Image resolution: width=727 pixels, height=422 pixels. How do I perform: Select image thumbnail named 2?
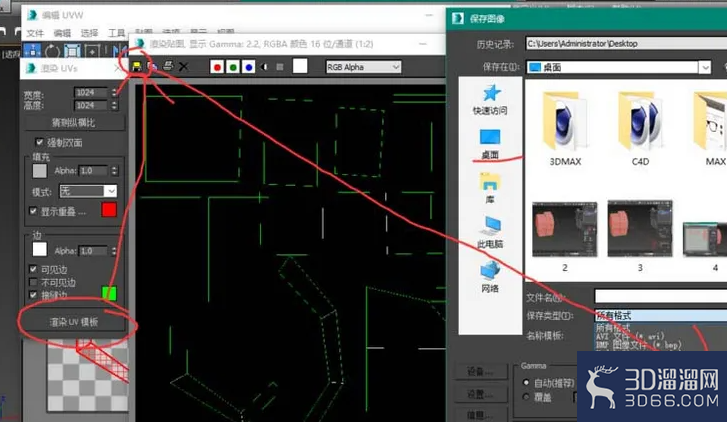(x=565, y=236)
